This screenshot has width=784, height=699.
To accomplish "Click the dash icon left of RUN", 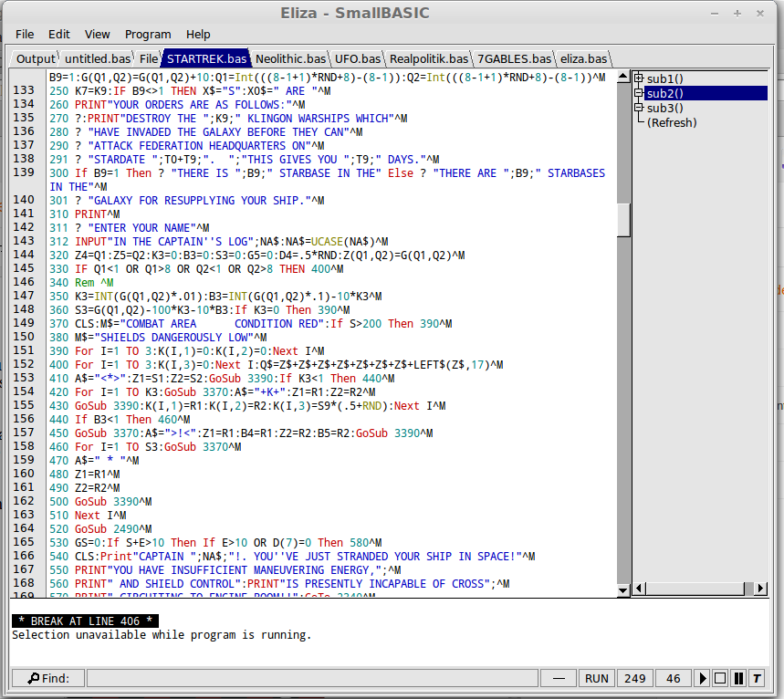I will [x=559, y=678].
